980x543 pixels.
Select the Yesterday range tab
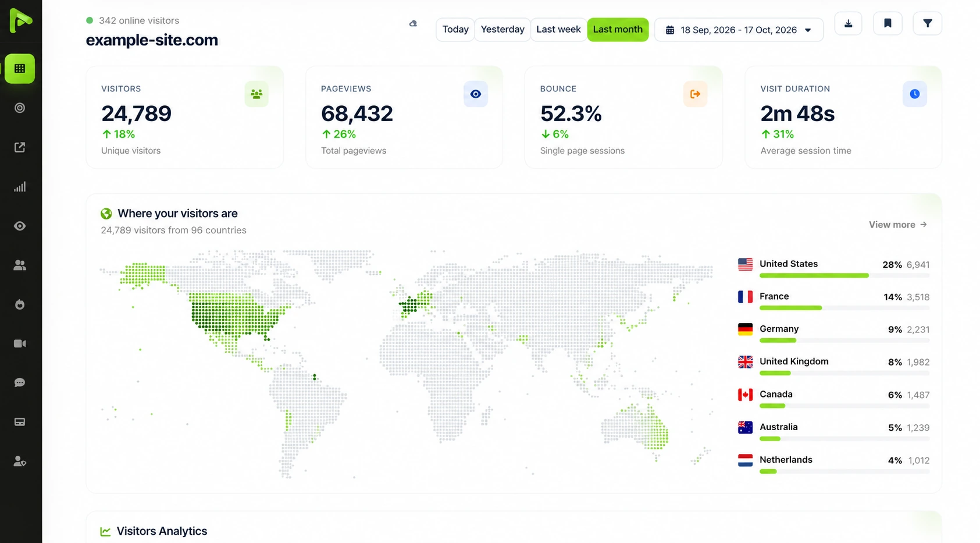click(503, 30)
